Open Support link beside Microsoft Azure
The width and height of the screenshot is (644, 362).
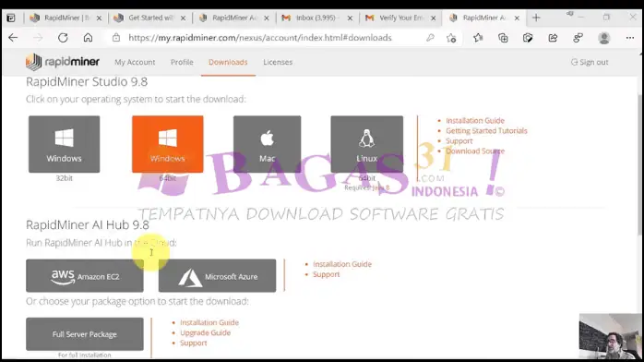[x=326, y=274]
